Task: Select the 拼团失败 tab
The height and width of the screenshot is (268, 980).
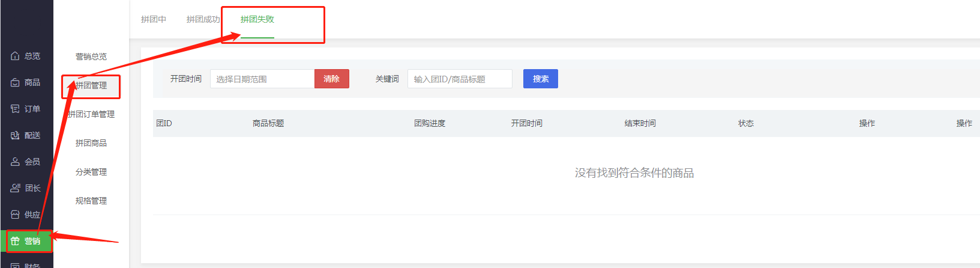Action: click(257, 19)
